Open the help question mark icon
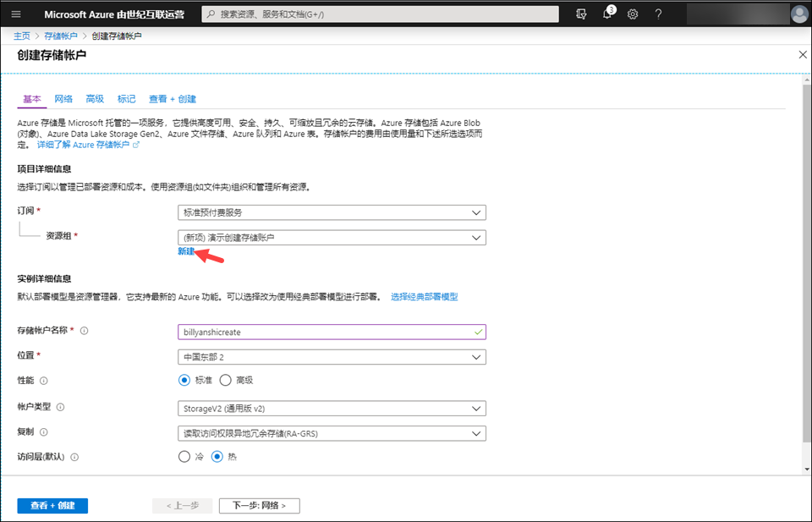The width and height of the screenshot is (812, 522). (658, 14)
